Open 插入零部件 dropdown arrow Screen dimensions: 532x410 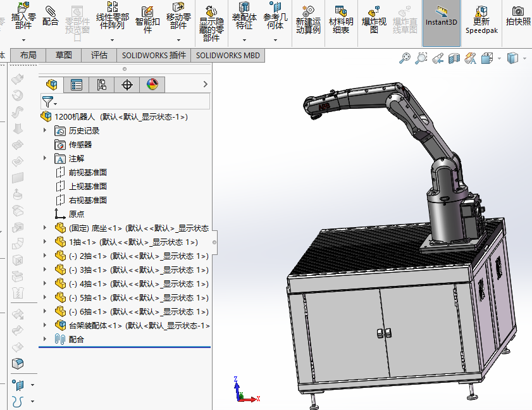(x=23, y=40)
